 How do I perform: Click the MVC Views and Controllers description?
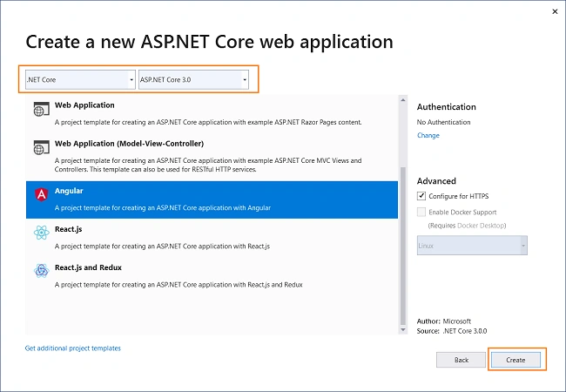(x=208, y=165)
